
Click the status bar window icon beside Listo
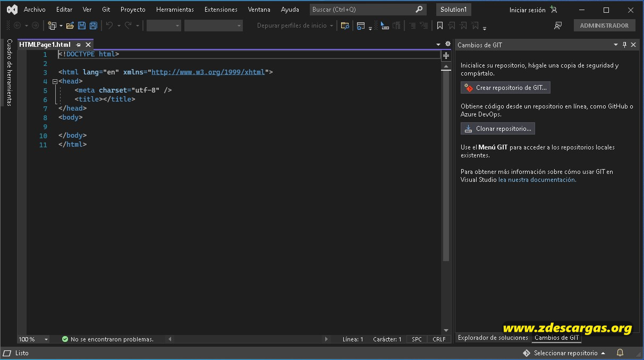(7, 353)
